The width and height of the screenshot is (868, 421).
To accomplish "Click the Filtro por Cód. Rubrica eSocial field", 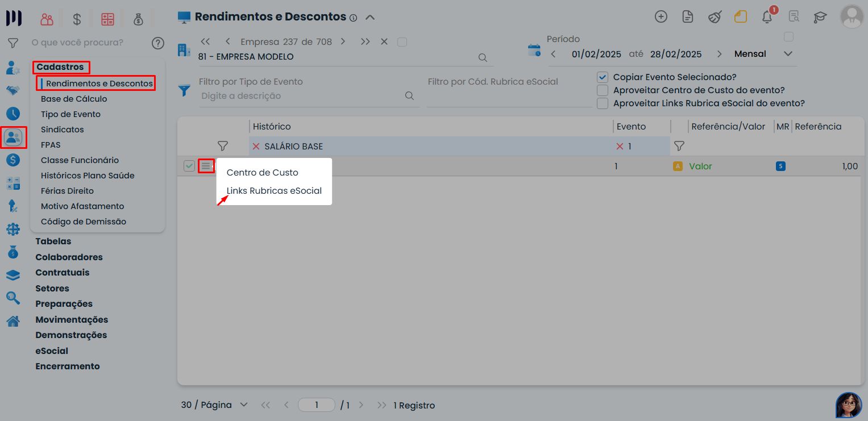I will [510, 97].
